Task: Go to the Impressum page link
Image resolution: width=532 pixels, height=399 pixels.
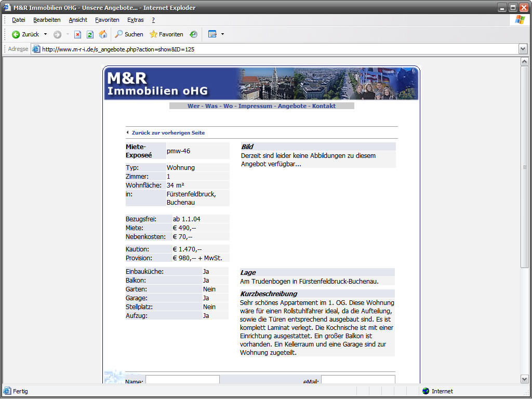Action: click(255, 106)
